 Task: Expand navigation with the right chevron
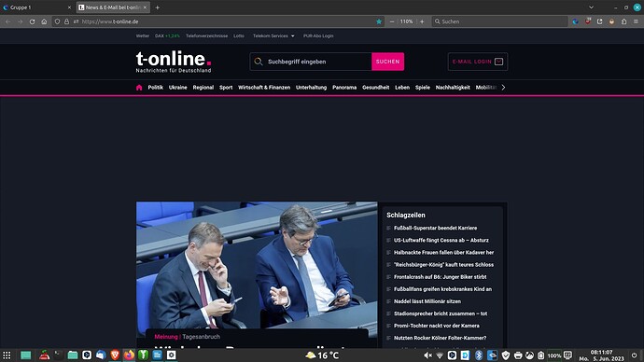pyautogui.click(x=504, y=88)
